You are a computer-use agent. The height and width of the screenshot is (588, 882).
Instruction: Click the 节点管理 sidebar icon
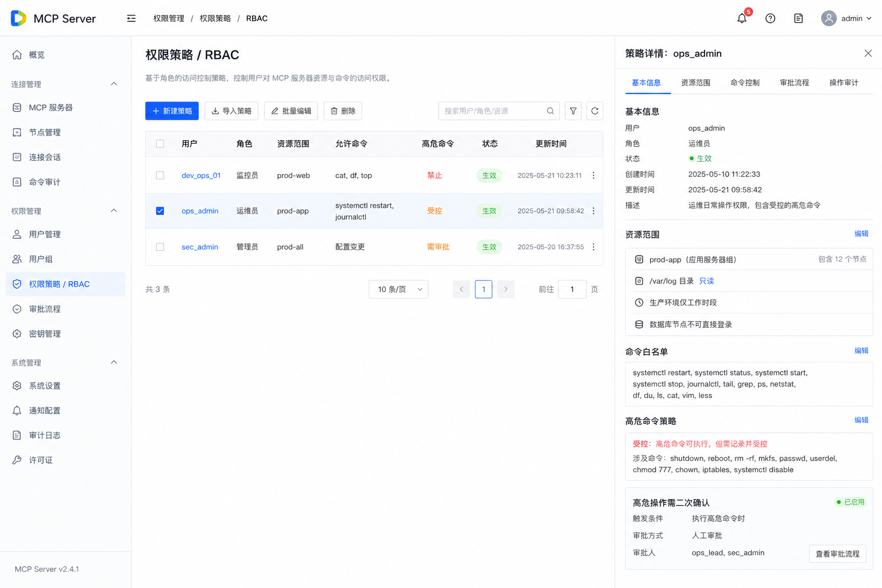(17, 132)
